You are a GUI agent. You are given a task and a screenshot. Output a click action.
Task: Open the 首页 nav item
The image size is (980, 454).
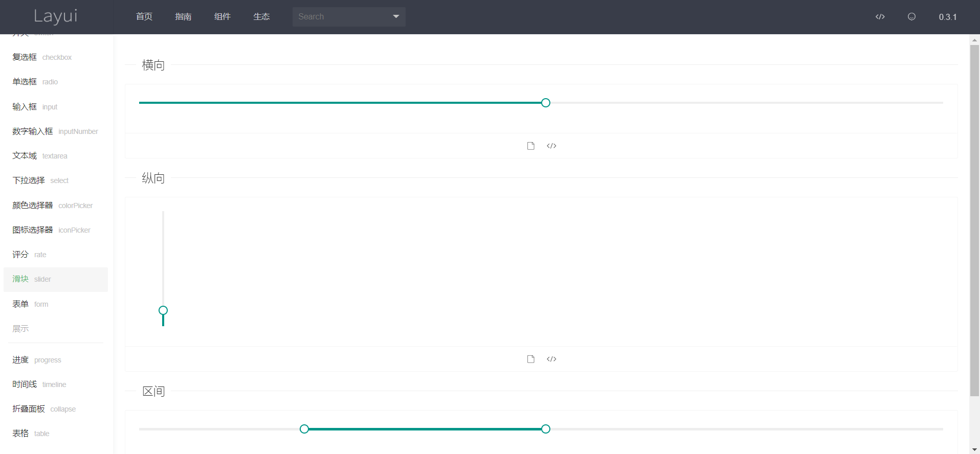144,17
